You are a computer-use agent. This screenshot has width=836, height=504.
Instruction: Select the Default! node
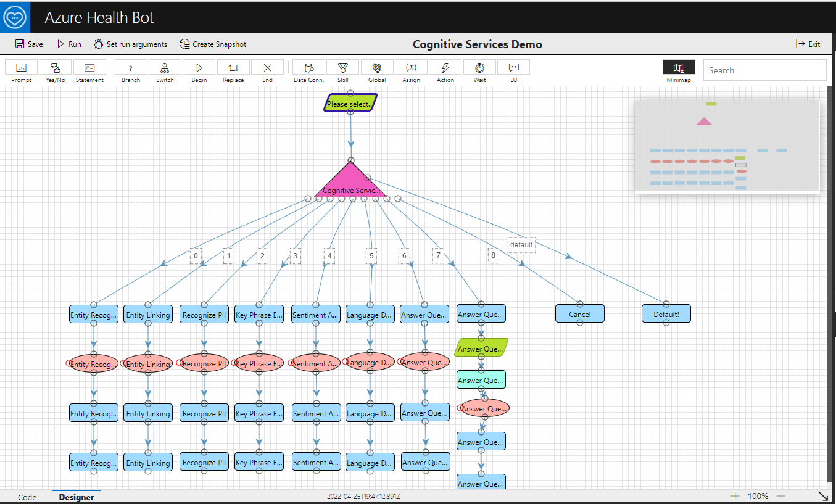(x=666, y=314)
